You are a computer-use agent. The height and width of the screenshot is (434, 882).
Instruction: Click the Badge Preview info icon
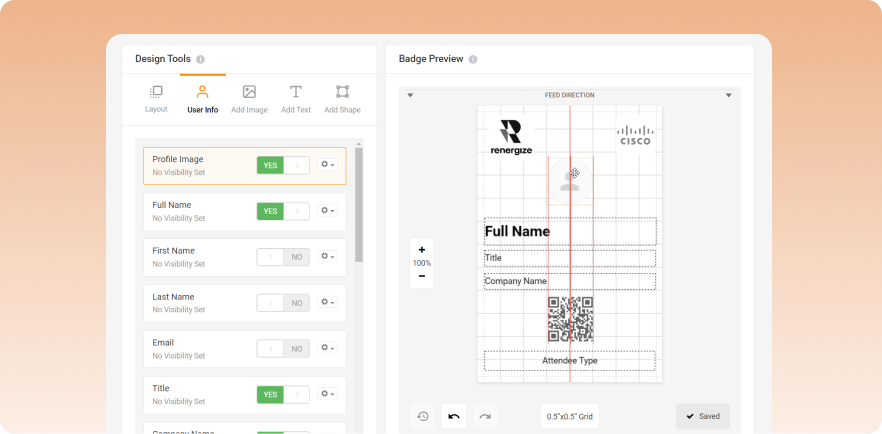[473, 59]
